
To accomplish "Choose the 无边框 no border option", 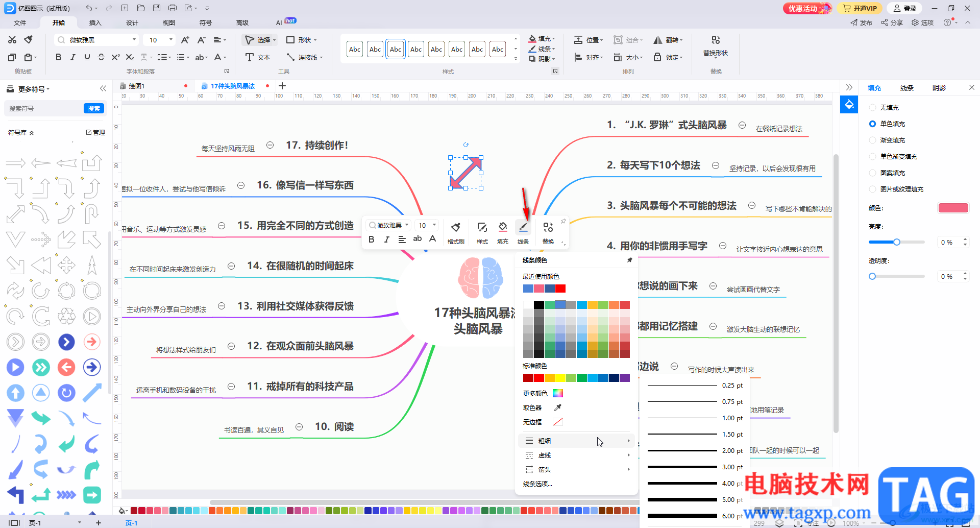I will tap(543, 422).
